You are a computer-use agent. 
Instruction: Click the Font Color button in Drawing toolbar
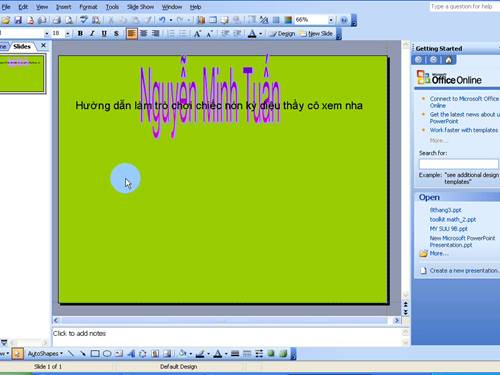218,354
